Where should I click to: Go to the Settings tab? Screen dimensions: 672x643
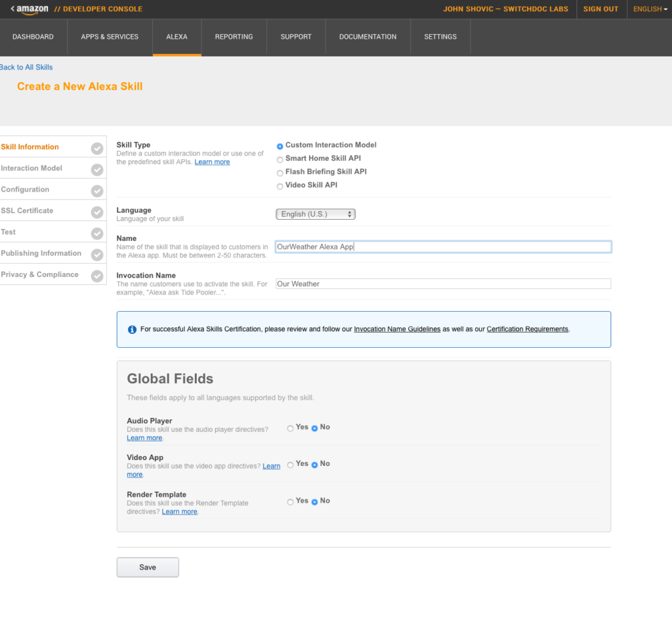[x=440, y=37]
